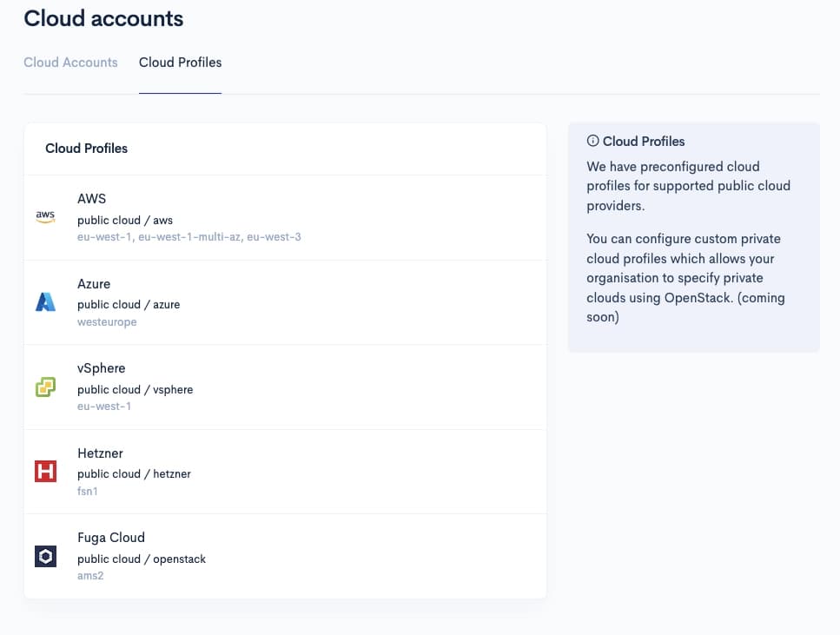
Task: Click the AWS regions list eu-west-1, eu-west-1-multi-az
Action: [x=189, y=237]
